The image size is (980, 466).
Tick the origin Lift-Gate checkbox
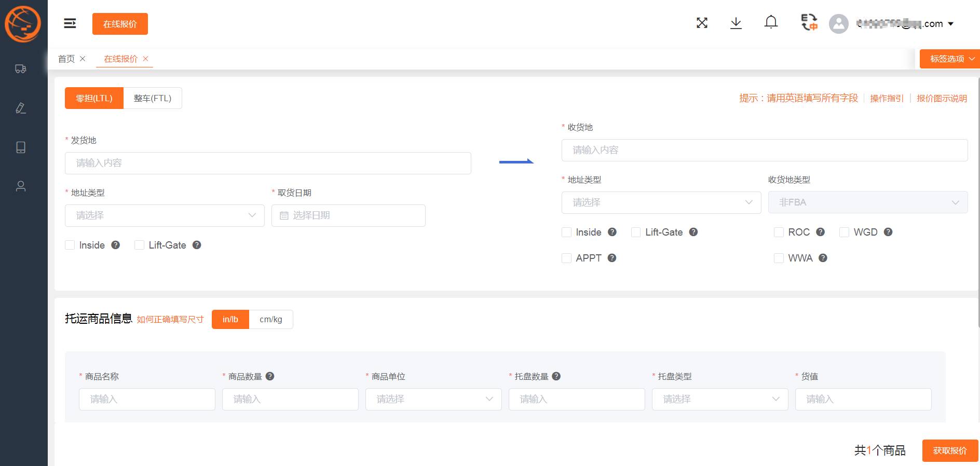(139, 245)
